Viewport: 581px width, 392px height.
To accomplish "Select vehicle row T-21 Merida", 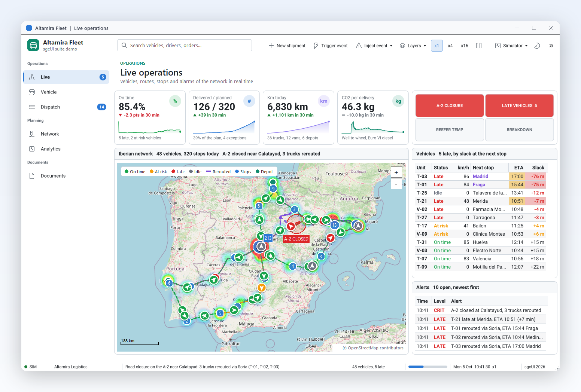I will pos(481,201).
